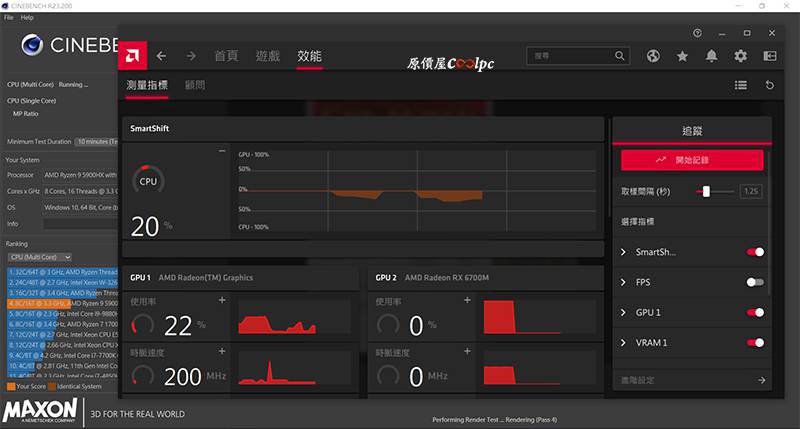Switch to list view icon
Viewport: 800px width, 429px height.
tap(741, 85)
